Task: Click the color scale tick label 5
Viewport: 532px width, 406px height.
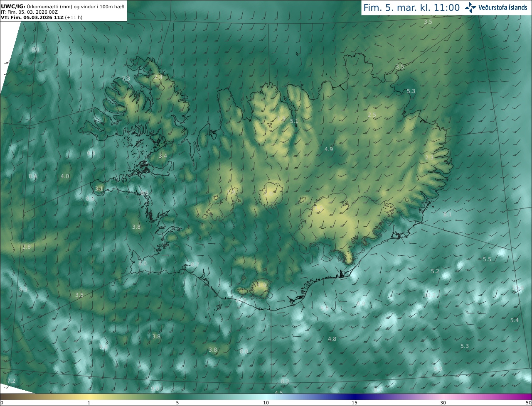Action: (x=177, y=403)
